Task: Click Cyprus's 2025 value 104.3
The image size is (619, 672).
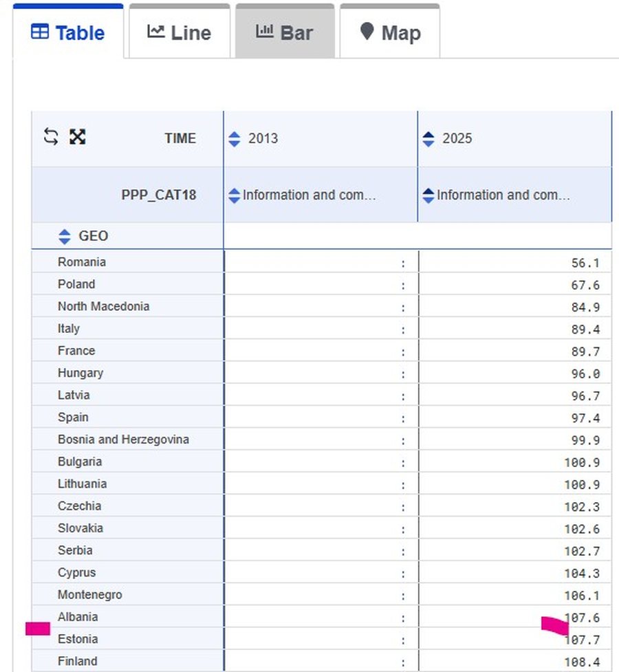Action: (582, 574)
